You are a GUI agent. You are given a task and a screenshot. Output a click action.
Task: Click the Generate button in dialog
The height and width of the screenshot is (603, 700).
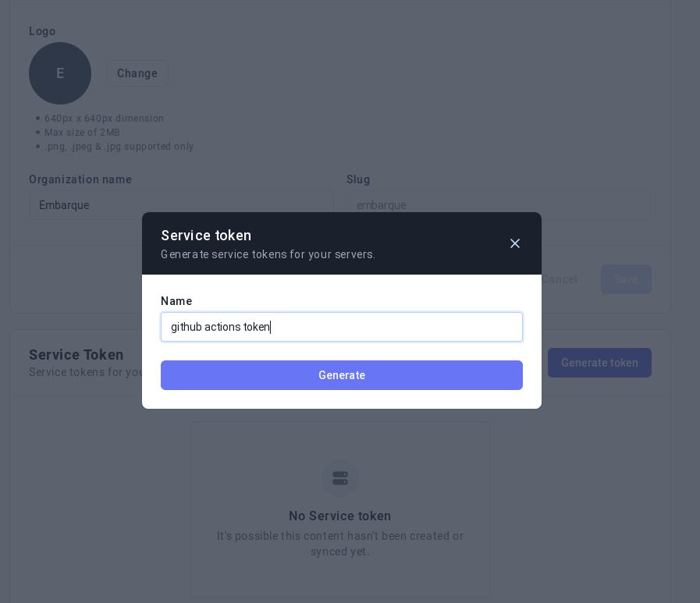point(342,375)
